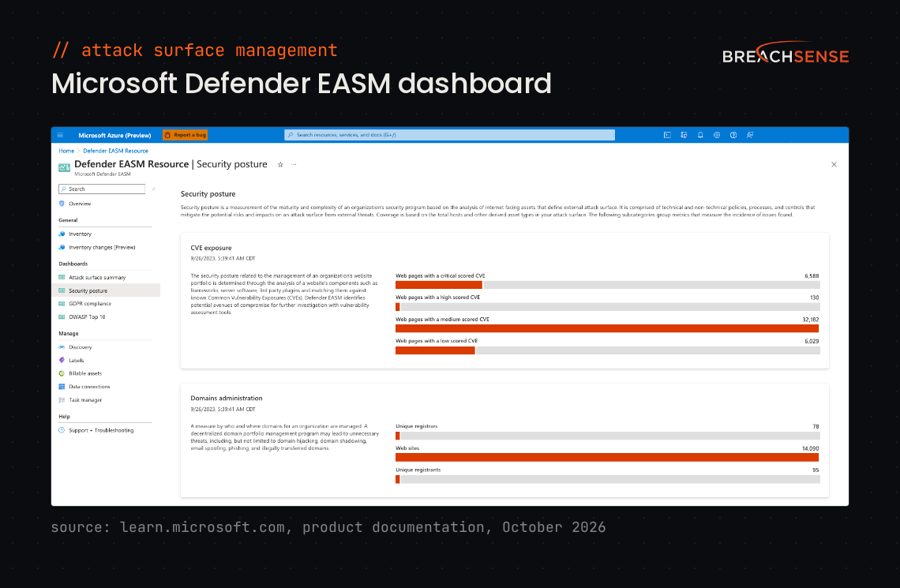Click the critical scored CVE bar
The width and height of the screenshot is (900, 588).
(607, 285)
